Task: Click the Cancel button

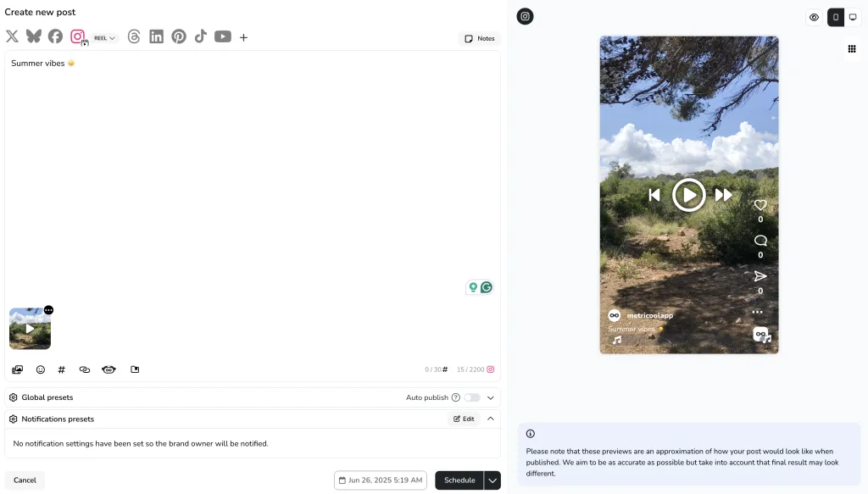Action: [x=25, y=480]
